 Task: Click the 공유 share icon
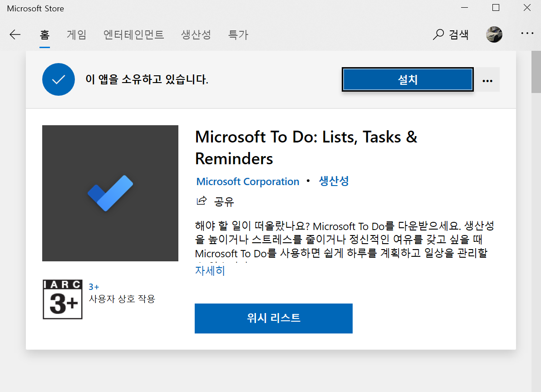(202, 201)
